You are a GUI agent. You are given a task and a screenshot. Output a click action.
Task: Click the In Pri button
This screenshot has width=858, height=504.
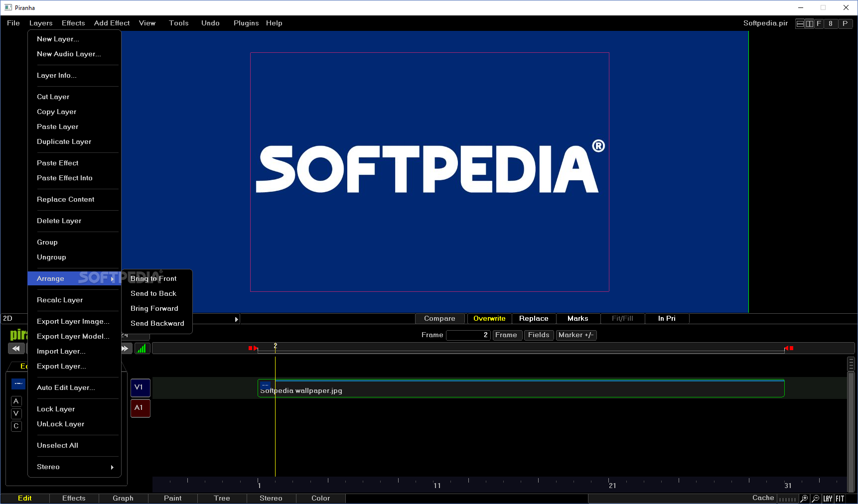pos(667,319)
